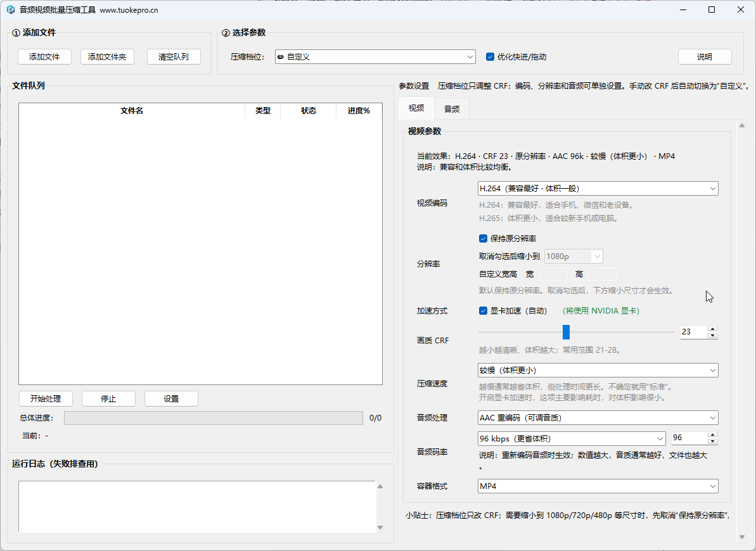Image resolution: width=756 pixels, height=551 pixels.
Task: Open the 96 kbps audio bitrate dropdown
Action: pyautogui.click(x=572, y=439)
